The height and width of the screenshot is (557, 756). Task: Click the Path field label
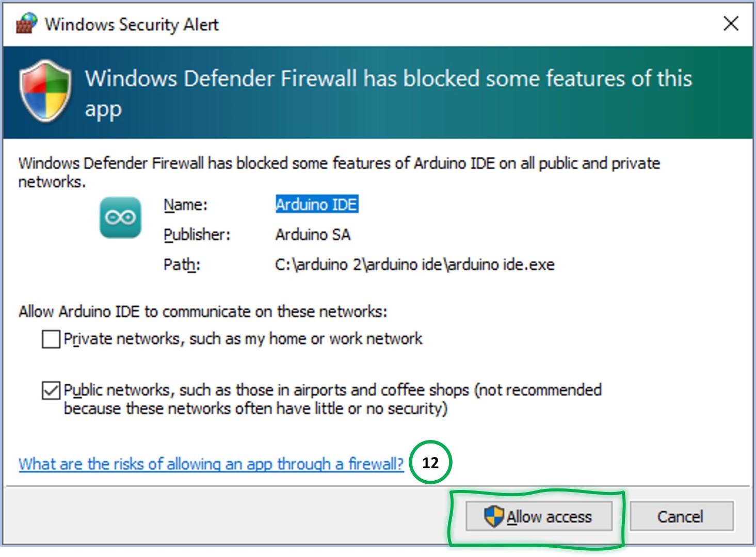182,265
